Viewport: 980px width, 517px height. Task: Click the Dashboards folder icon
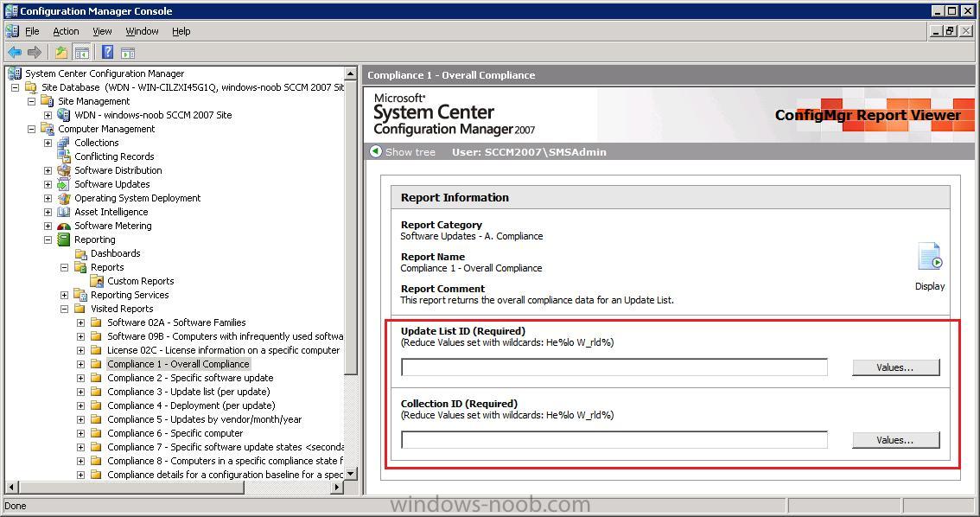[80, 253]
